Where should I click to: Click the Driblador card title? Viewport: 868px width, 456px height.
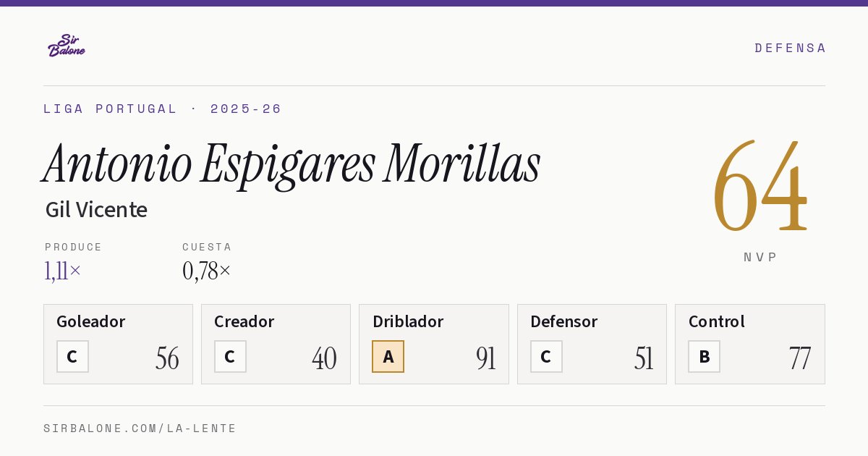point(408,321)
